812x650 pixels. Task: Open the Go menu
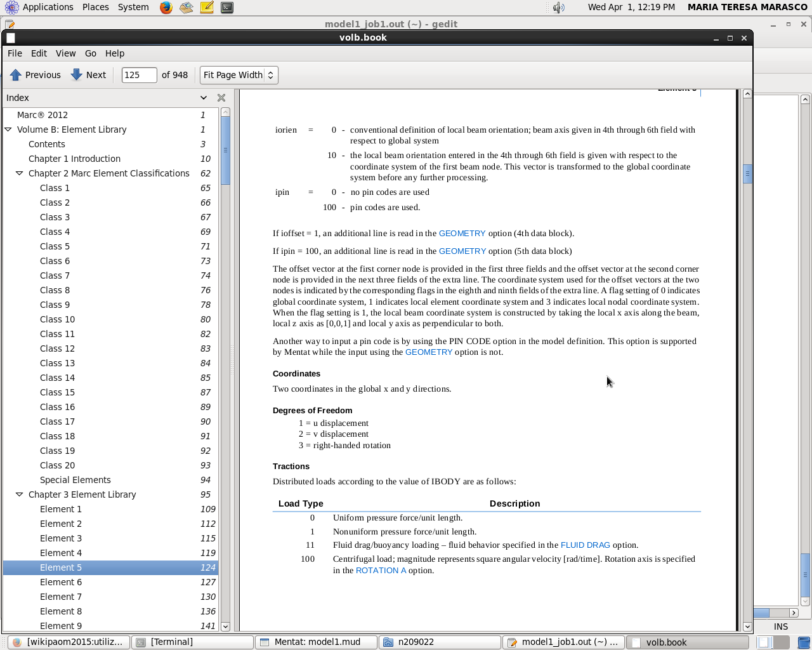click(91, 53)
